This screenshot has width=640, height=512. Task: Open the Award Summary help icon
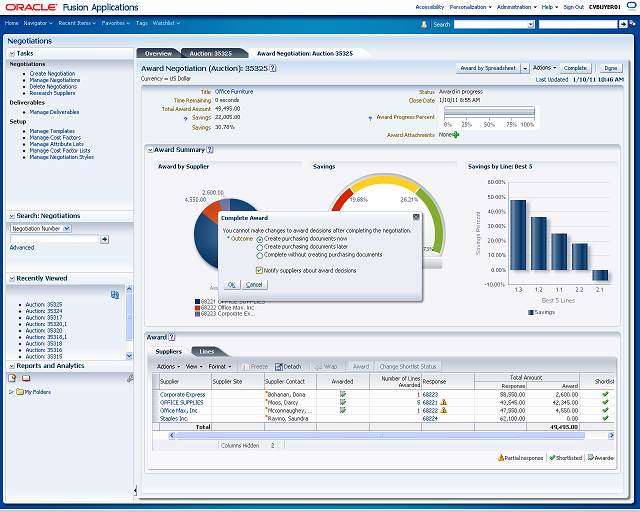tap(210, 150)
